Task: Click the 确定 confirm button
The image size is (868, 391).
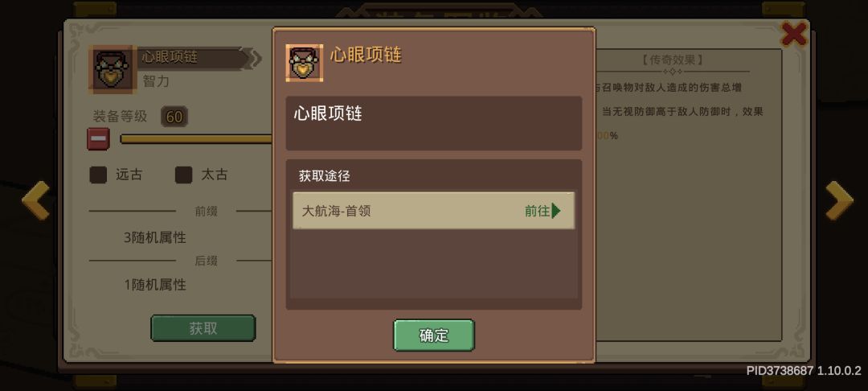Action: click(434, 335)
